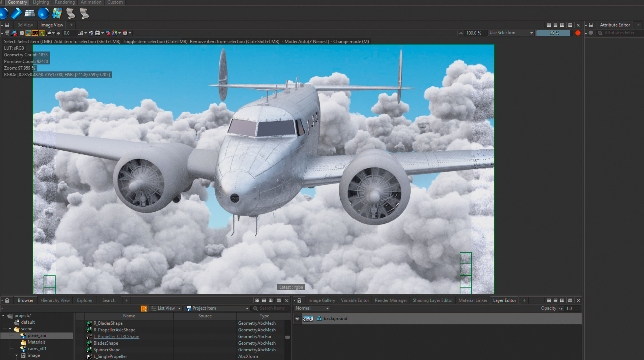Toggle the orange portrait region button
The image size is (644, 360).
[42, 33]
